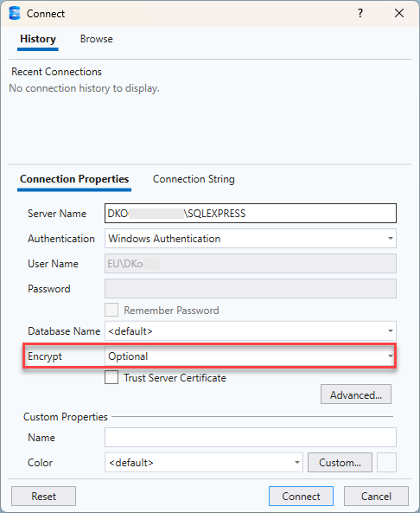Enable Trust Server Certificate checkbox
This screenshot has width=420, height=513.
(111, 377)
